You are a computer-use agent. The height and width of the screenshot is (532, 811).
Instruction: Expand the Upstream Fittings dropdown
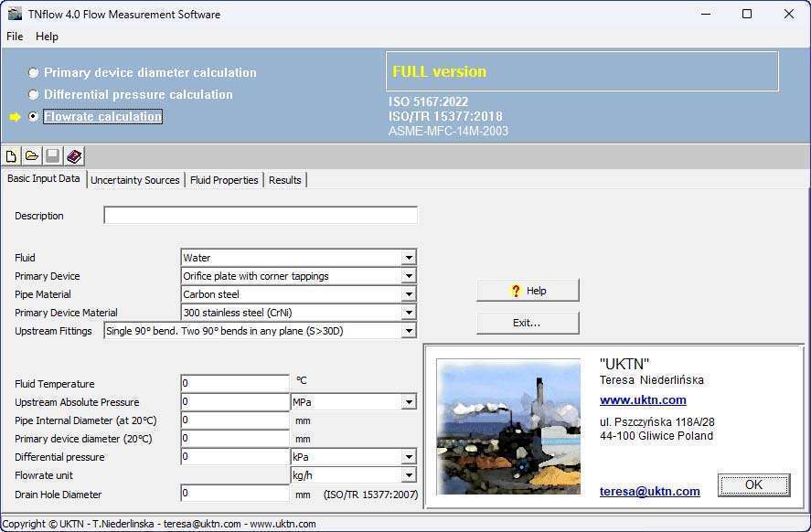point(409,331)
